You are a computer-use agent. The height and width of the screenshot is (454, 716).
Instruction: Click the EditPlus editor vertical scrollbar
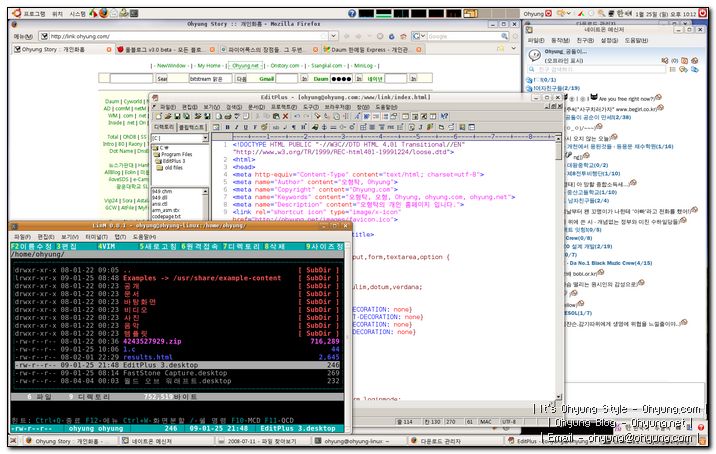coord(558,267)
